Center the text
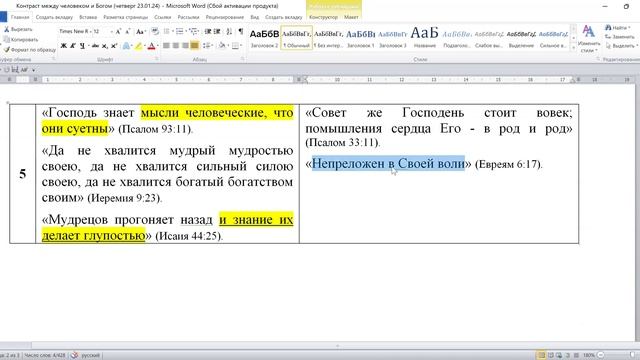 click(x=176, y=46)
